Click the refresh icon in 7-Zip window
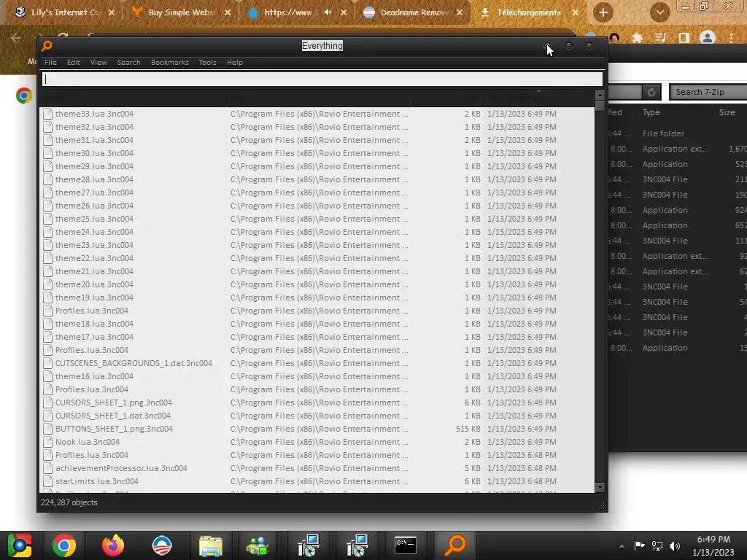This screenshot has width=747, height=560. coord(651,92)
